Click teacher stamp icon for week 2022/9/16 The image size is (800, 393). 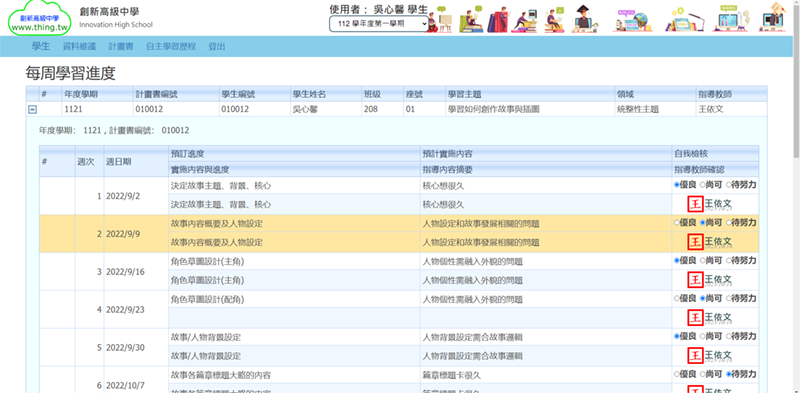click(x=695, y=279)
